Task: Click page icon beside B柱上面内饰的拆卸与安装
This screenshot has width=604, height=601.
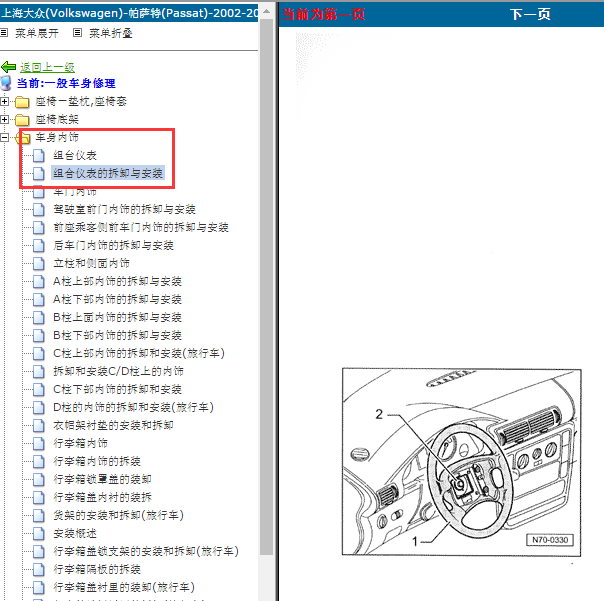Action: (x=39, y=317)
